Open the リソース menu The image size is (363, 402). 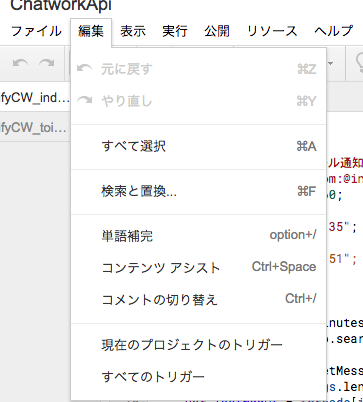[272, 31]
